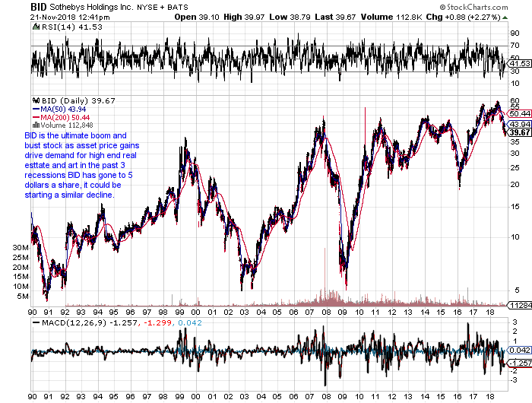Click the 70 level on the RSI axis

point(515,45)
